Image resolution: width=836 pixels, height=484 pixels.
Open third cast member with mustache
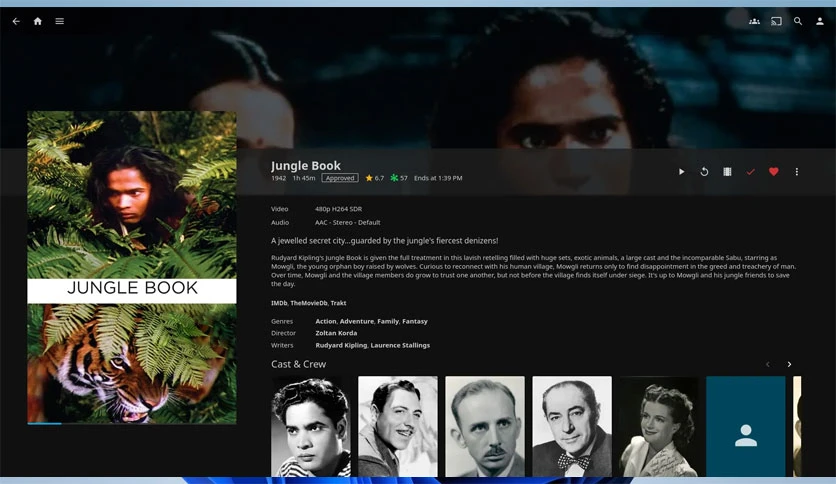point(485,426)
